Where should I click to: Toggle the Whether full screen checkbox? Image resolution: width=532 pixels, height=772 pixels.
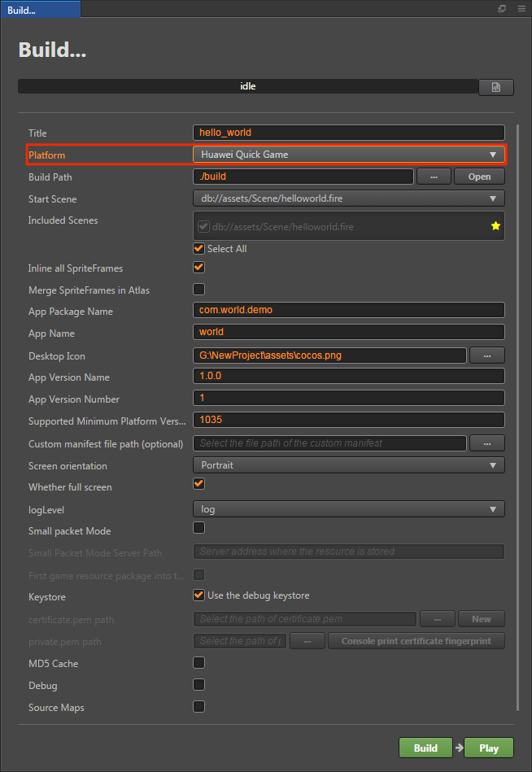pyautogui.click(x=198, y=483)
